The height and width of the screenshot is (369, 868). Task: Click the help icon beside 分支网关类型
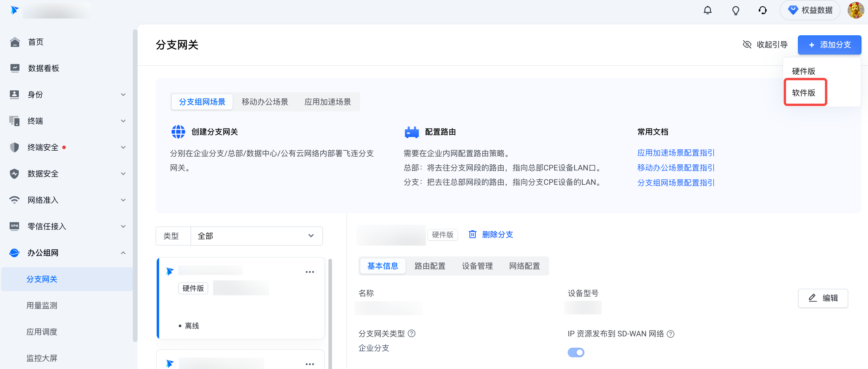tap(412, 334)
